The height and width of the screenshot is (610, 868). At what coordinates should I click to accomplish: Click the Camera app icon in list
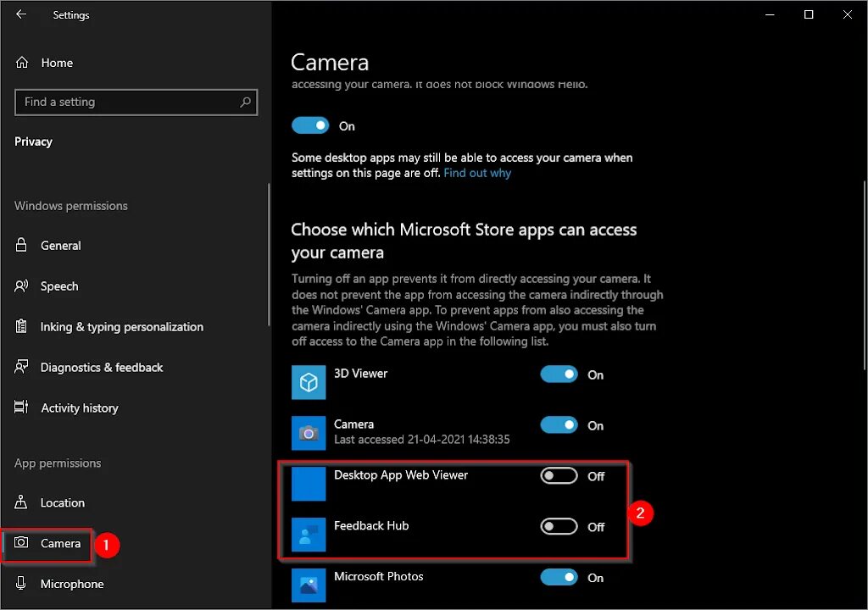pyautogui.click(x=309, y=433)
